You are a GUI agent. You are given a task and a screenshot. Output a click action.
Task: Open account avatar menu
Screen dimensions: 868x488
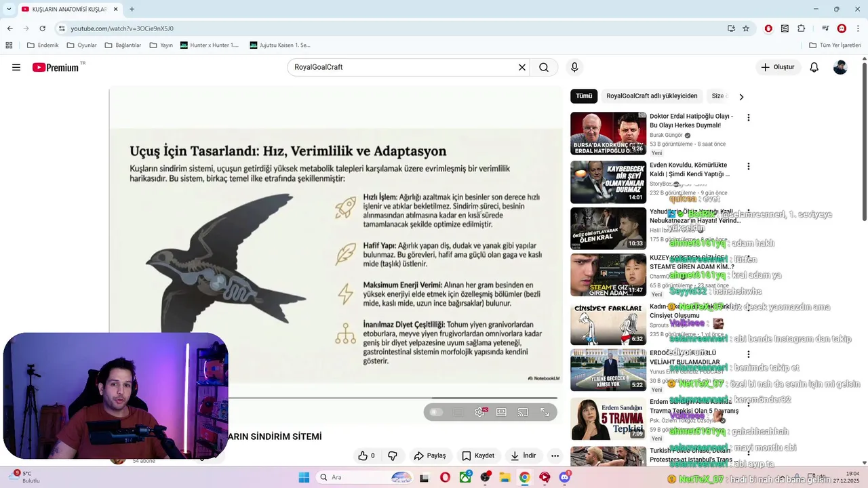click(x=840, y=67)
